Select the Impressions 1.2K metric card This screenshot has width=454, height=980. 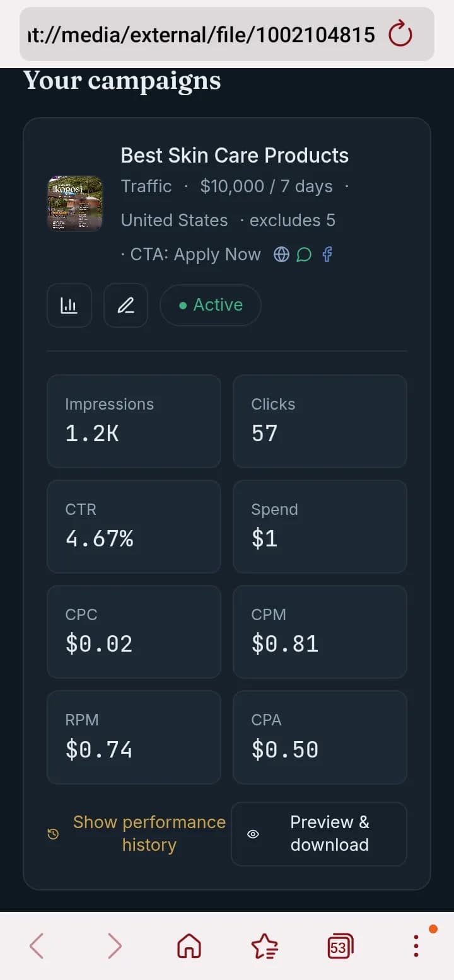click(x=134, y=421)
